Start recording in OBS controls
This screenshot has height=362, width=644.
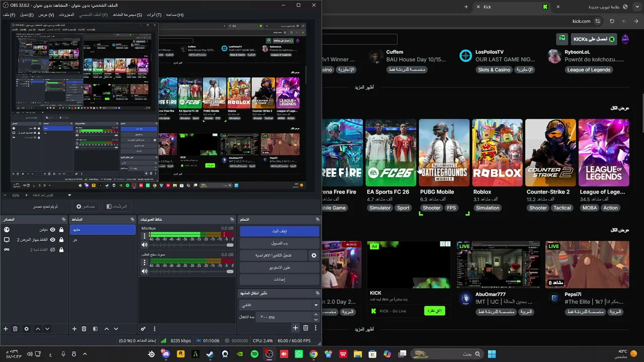(279, 243)
